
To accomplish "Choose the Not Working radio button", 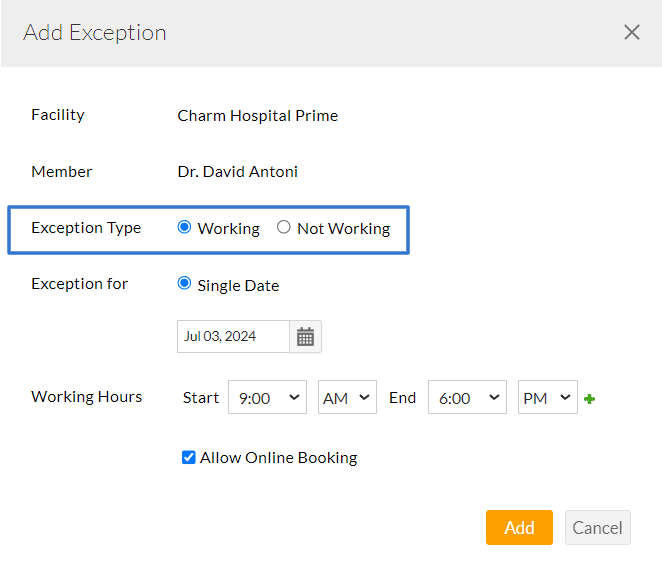I will pyautogui.click(x=284, y=227).
